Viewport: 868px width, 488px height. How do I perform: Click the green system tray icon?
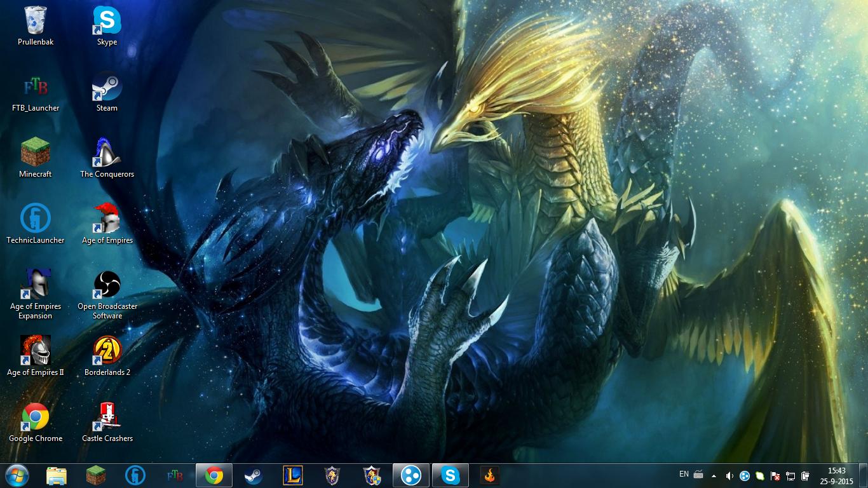tap(760, 475)
